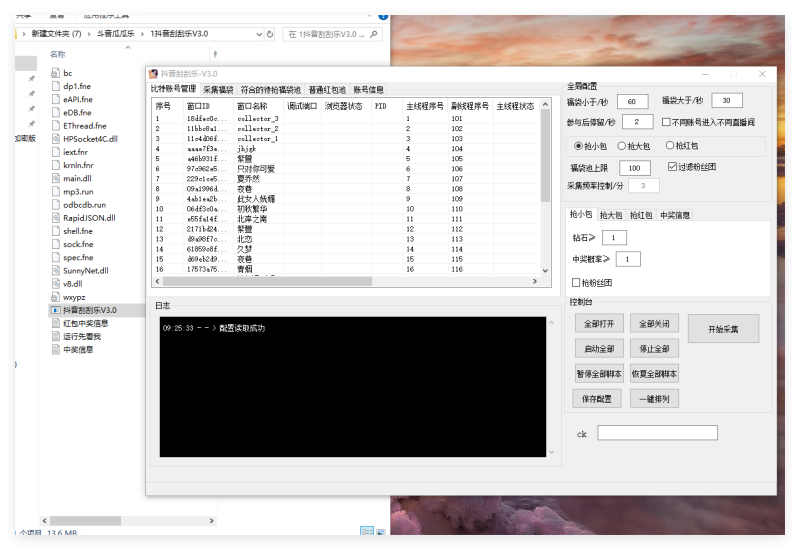Expand the chevron after 斗音瓜瓜乐 breadcrumb
This screenshot has width=800, height=550.
click(x=142, y=34)
